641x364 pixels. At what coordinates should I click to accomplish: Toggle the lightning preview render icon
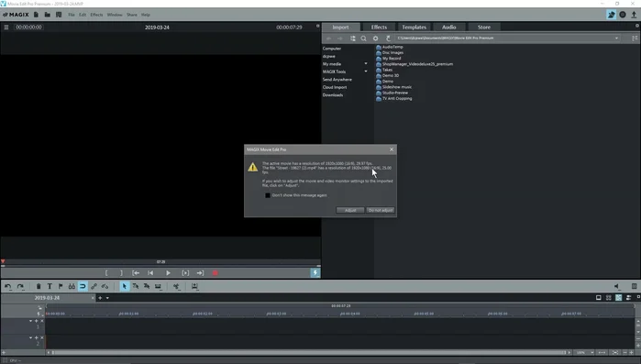coord(315,273)
